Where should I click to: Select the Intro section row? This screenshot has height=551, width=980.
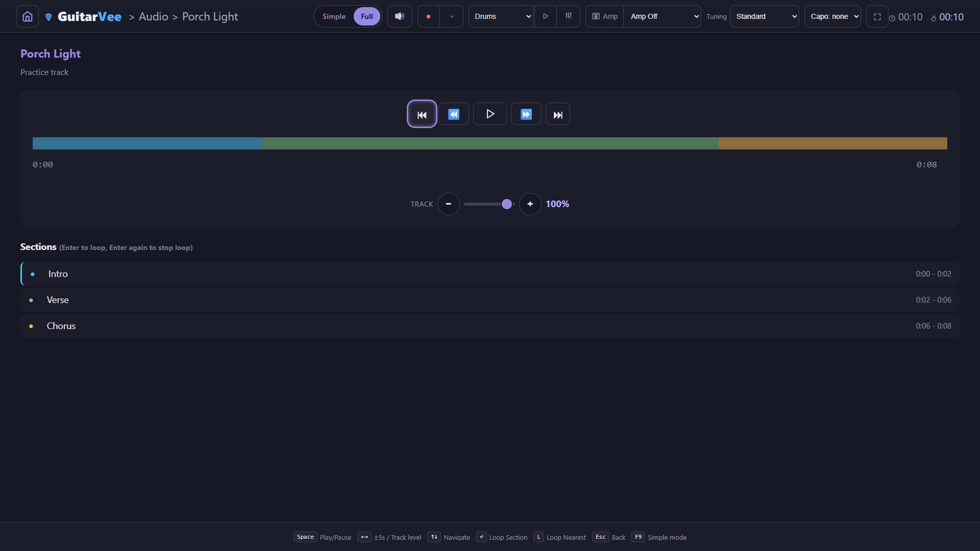point(490,274)
